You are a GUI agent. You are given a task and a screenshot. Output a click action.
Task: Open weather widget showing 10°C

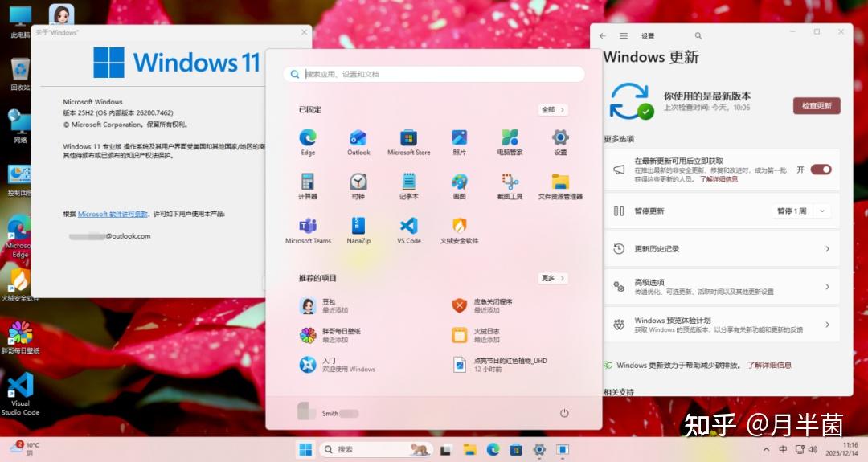click(25, 448)
